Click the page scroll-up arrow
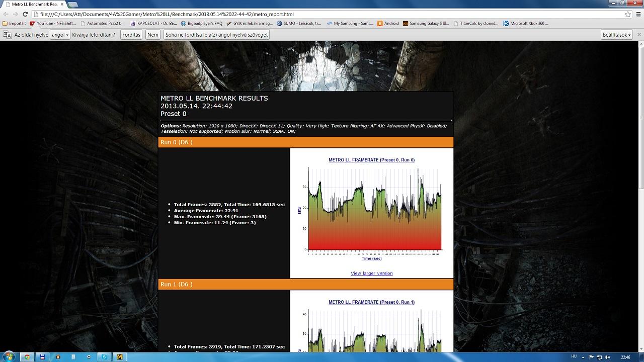644x362 pixels. pos(640,44)
